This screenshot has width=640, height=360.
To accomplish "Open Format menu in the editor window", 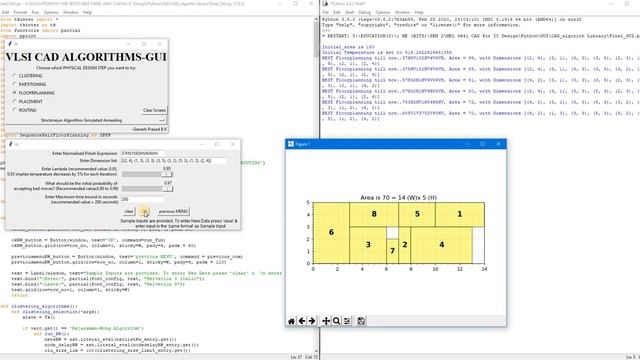I will [20, 13].
